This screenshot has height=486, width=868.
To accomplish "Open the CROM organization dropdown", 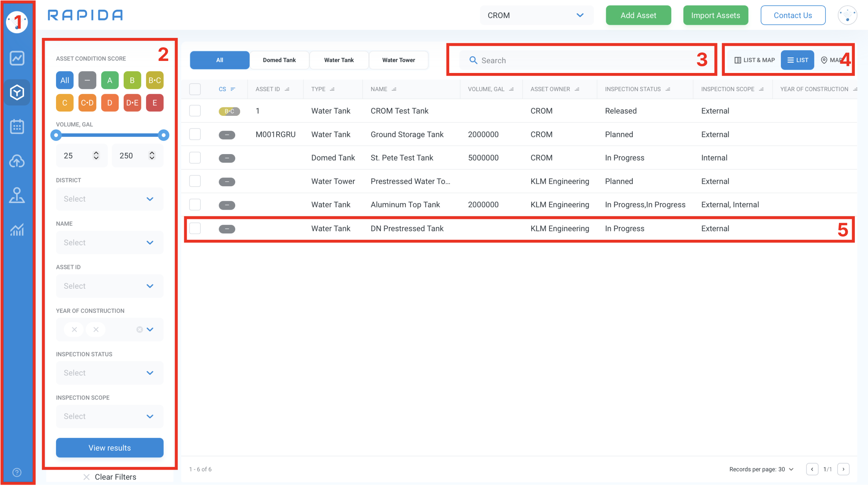I will point(536,15).
